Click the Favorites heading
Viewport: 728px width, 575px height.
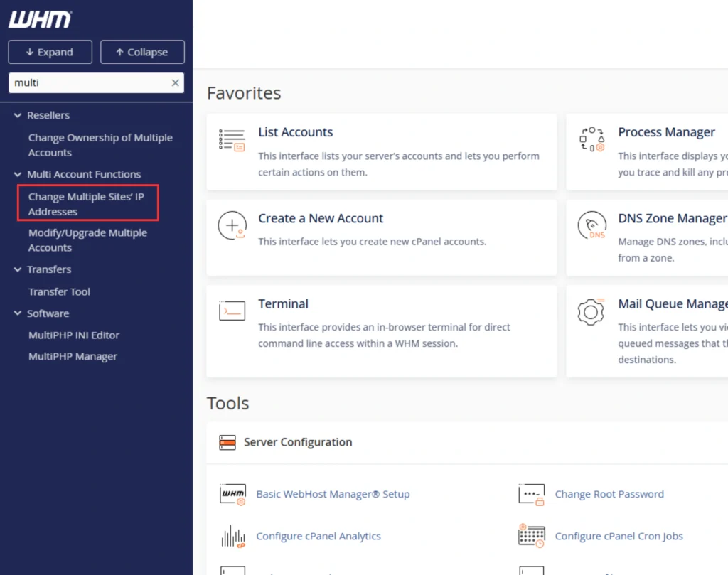[x=244, y=93]
